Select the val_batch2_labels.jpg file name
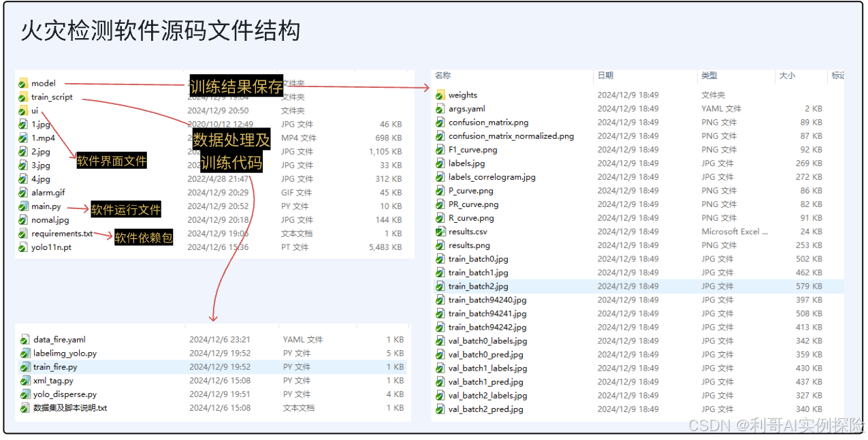Viewport: 868px width, 440px height. click(487, 395)
